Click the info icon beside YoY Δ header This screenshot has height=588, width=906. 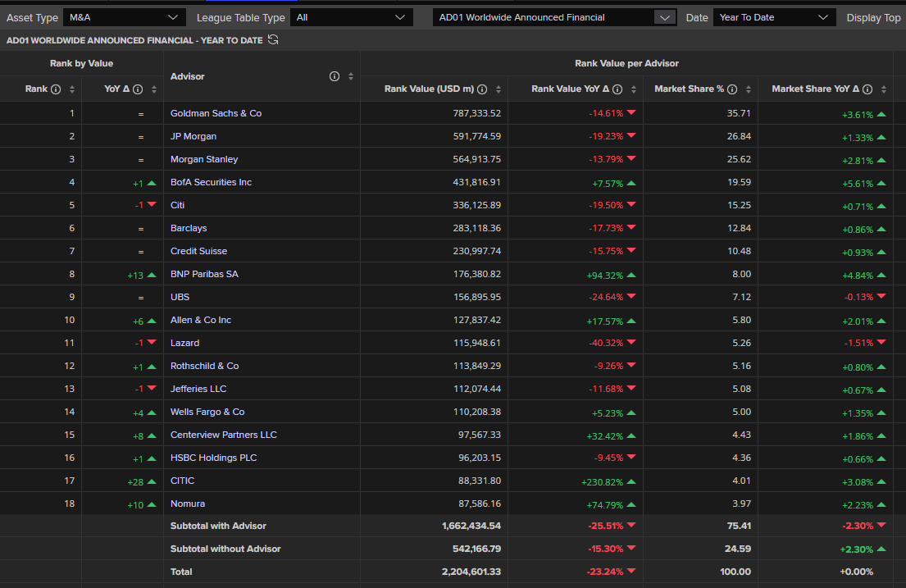(138, 89)
